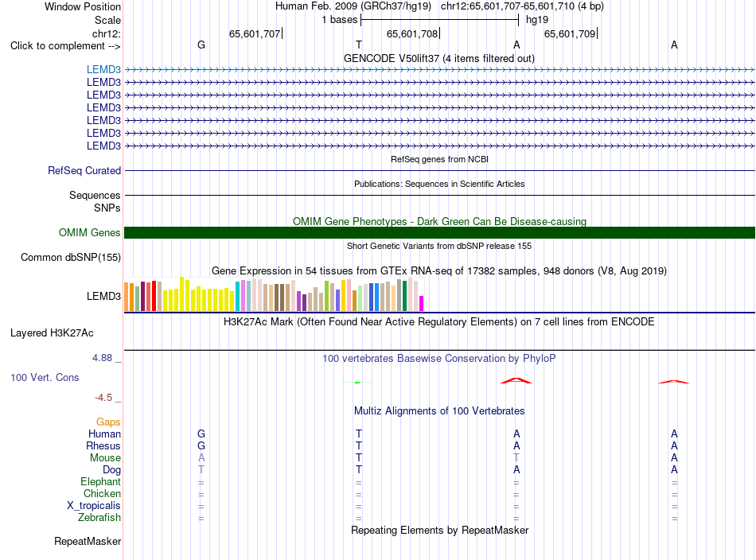Click the RepeatMasker track label
The image size is (756, 560).
tap(88, 542)
